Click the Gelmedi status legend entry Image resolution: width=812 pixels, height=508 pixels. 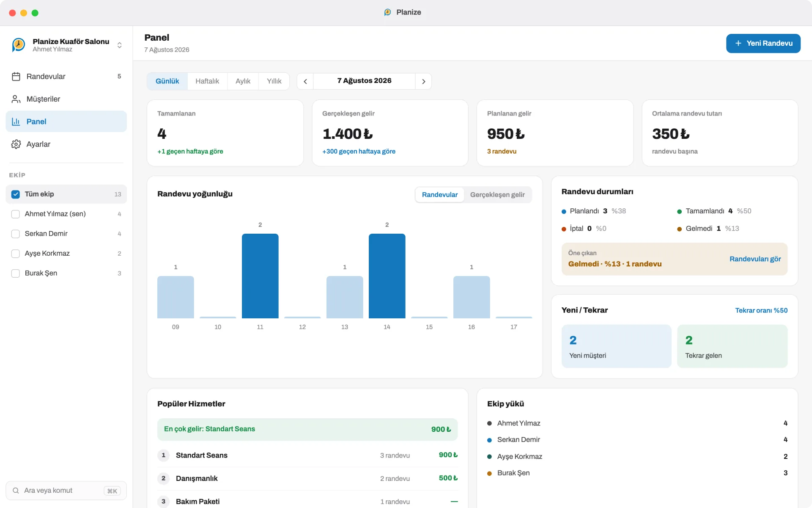tap(708, 229)
